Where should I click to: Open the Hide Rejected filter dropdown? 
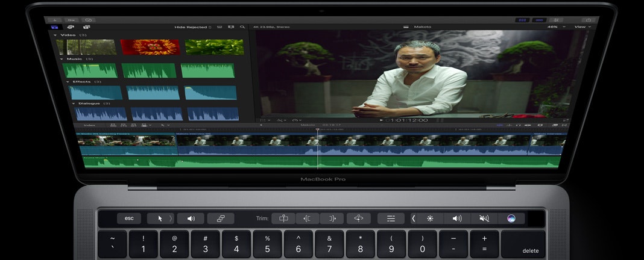(x=193, y=27)
